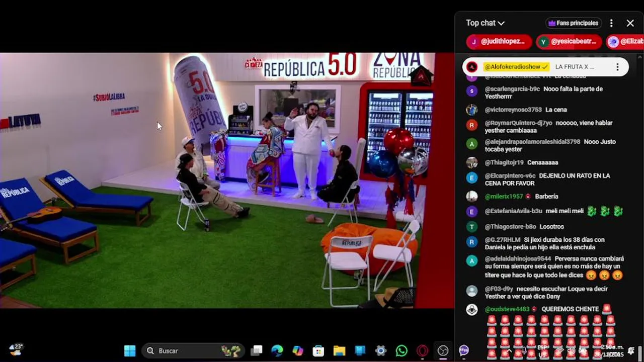Select username @victorreynoso3753 in chat

[x=513, y=110]
